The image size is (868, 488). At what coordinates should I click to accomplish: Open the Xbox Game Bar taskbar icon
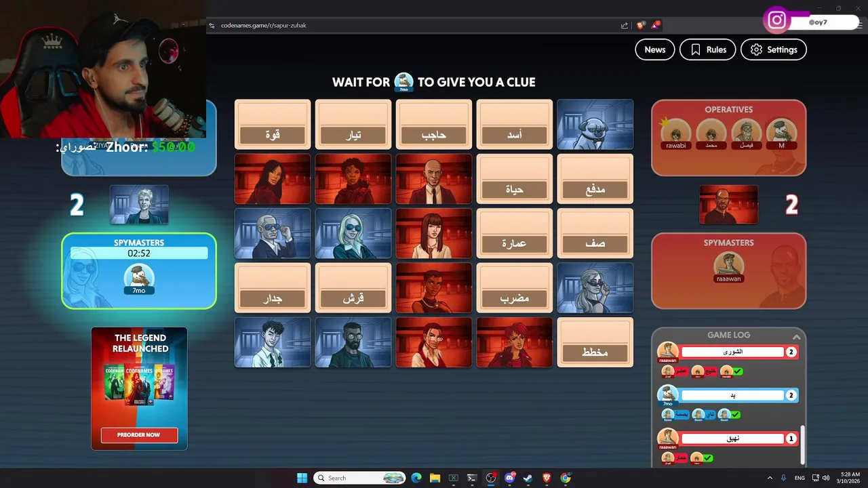pos(454,478)
